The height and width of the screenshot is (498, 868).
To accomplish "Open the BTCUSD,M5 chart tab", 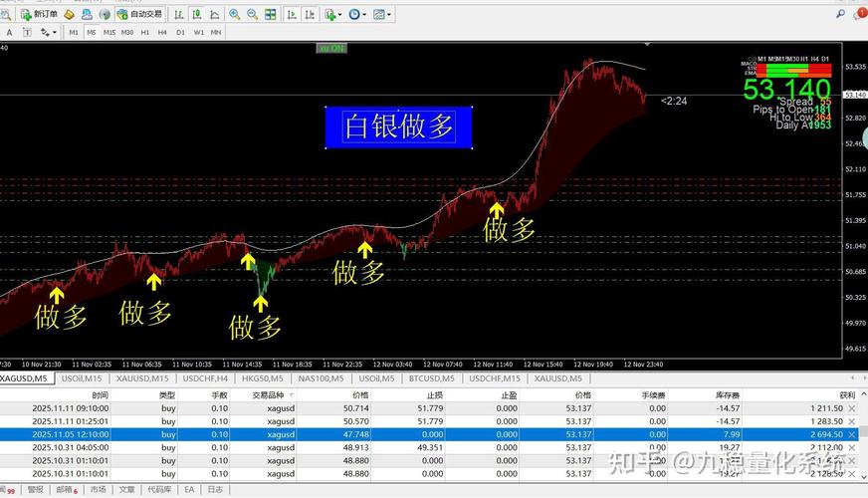I will [x=432, y=378].
